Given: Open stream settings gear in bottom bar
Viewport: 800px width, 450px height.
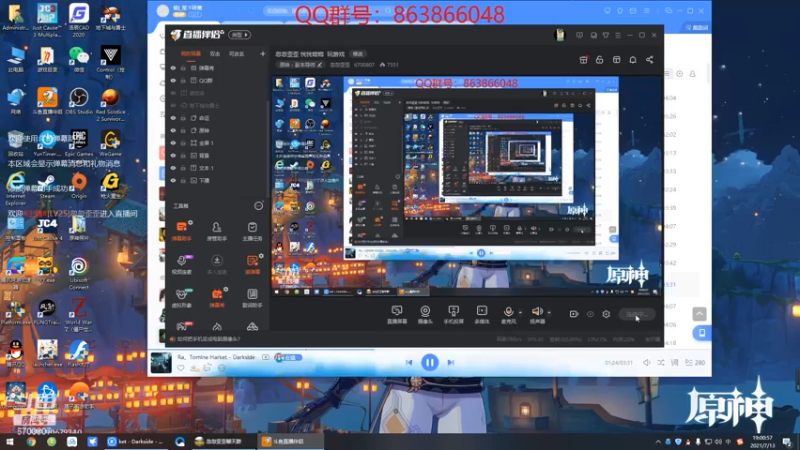Looking at the screenshot, I should 606,314.
